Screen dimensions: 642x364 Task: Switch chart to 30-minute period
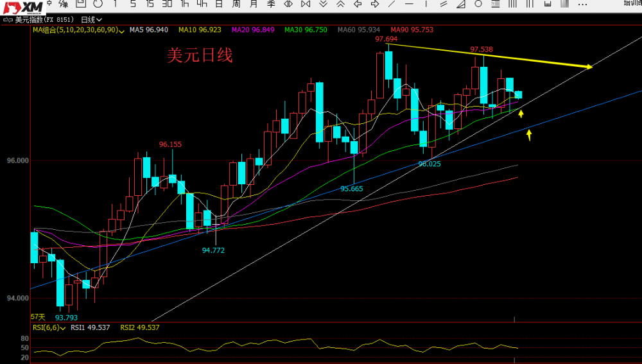point(167,4)
